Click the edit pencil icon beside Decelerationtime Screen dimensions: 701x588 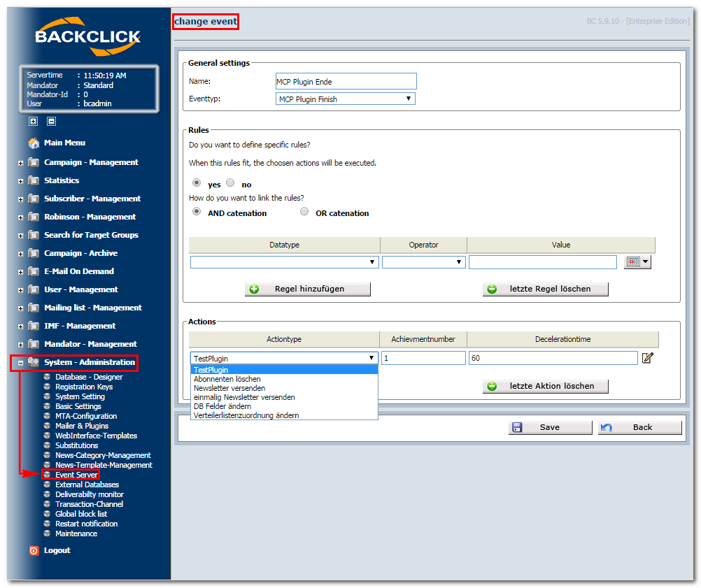(x=647, y=358)
